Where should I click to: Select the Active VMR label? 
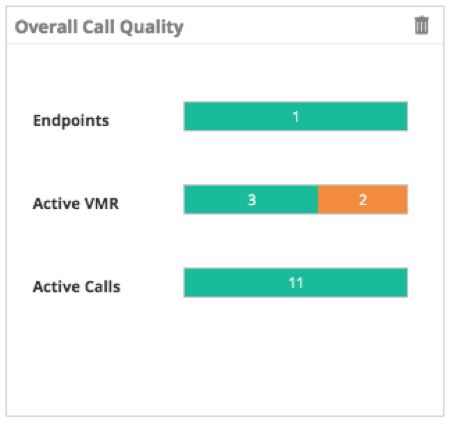click(x=76, y=203)
